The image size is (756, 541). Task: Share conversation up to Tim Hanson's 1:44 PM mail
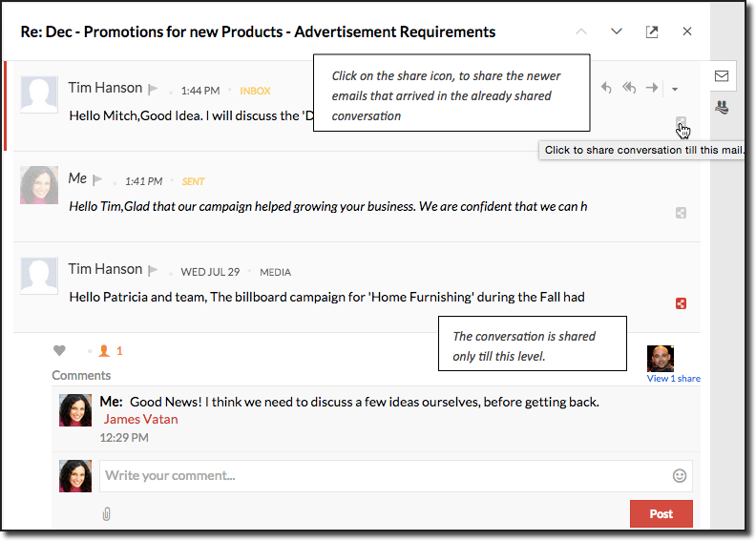[x=681, y=123]
